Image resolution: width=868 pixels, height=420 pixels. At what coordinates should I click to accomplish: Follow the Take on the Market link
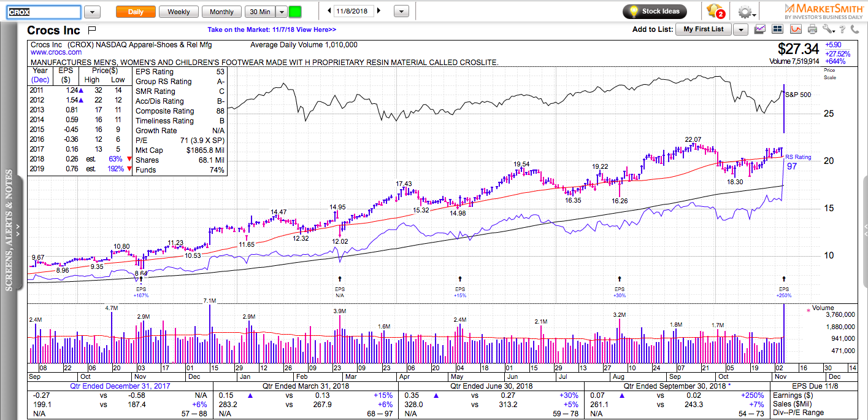(x=272, y=29)
